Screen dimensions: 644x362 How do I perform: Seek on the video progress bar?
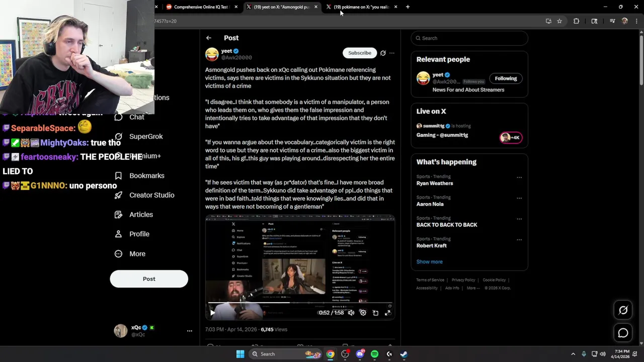(x=300, y=303)
